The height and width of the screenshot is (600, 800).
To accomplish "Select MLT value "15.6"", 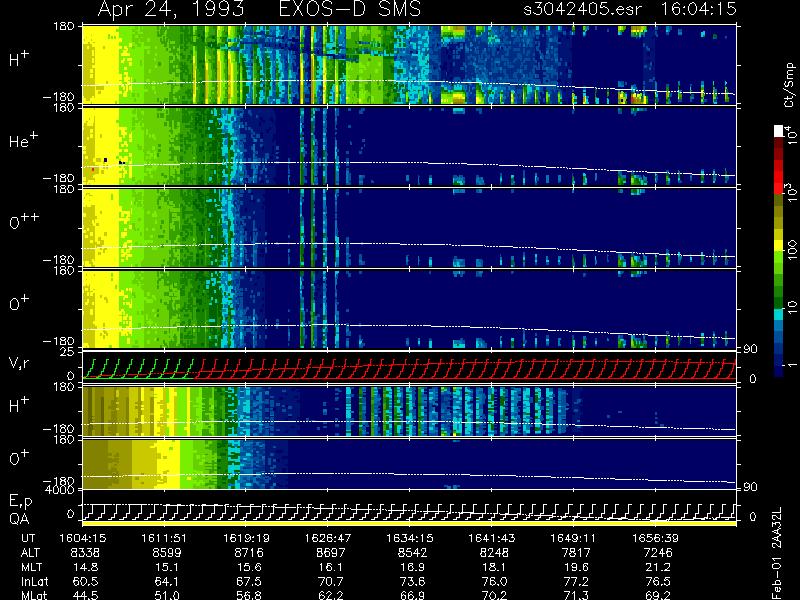I will (249, 567).
